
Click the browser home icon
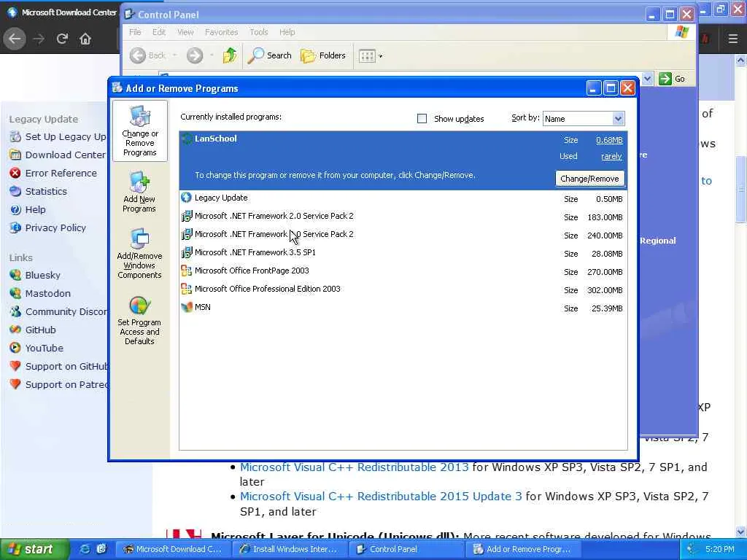[85, 39]
